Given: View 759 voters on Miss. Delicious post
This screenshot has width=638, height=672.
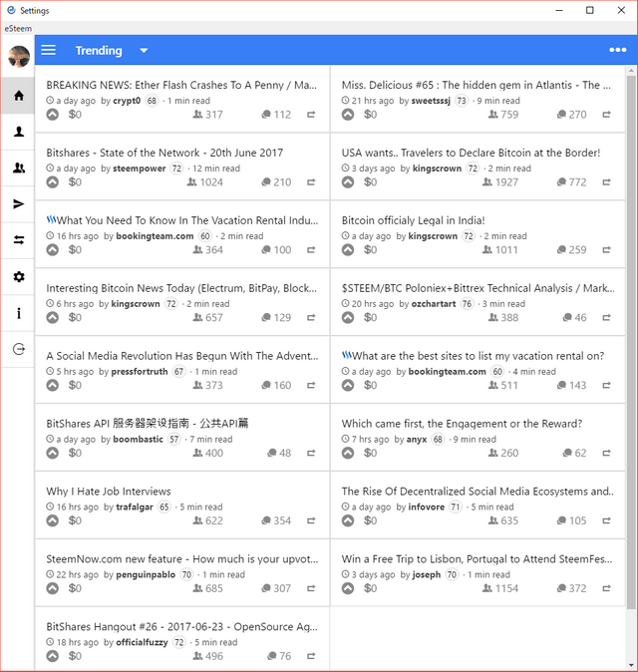Looking at the screenshot, I should pyautogui.click(x=503, y=115).
